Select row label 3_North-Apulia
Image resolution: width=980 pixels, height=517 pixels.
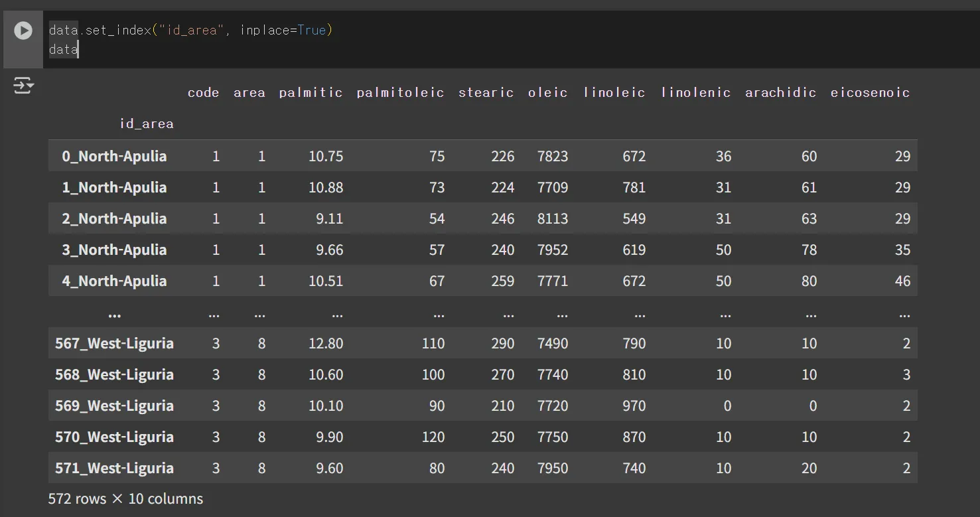coord(114,250)
